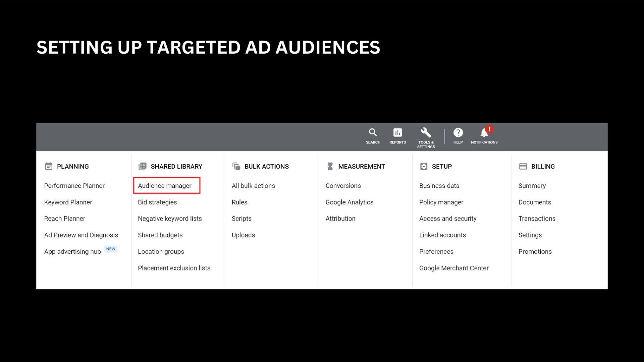Screen dimensions: 644x362
Task: Click the Search magnifier icon
Action: point(373,133)
